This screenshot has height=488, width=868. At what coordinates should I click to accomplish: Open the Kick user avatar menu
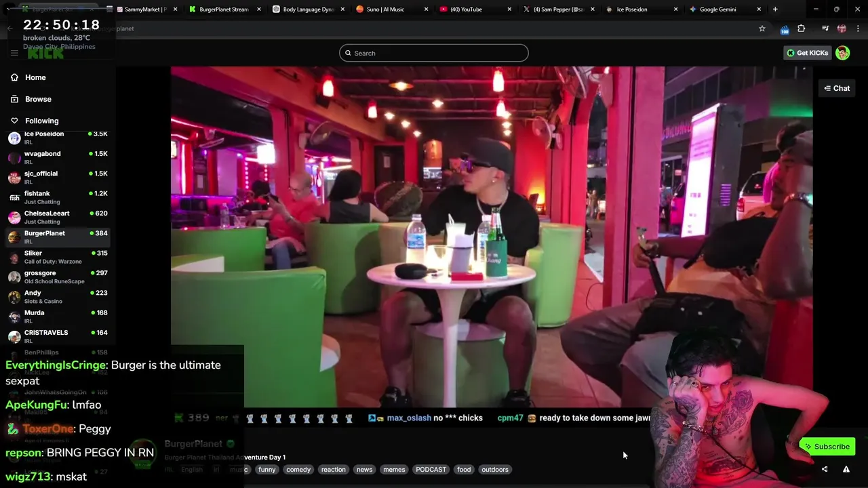click(843, 53)
